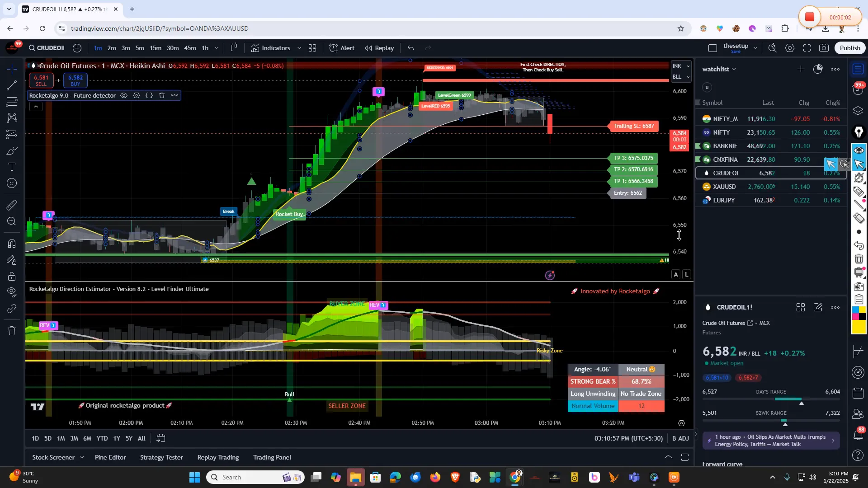
Task: Click the trash remove drawings icon
Action: tap(12, 331)
